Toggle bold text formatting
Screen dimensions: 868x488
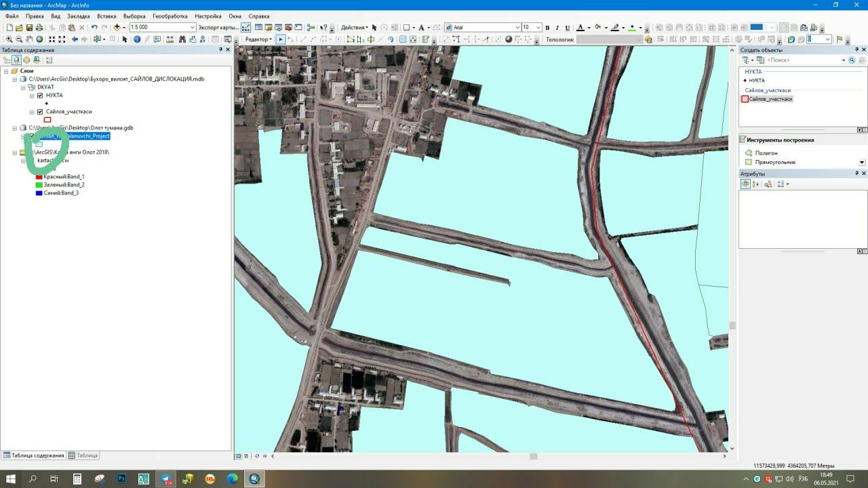[x=547, y=28]
